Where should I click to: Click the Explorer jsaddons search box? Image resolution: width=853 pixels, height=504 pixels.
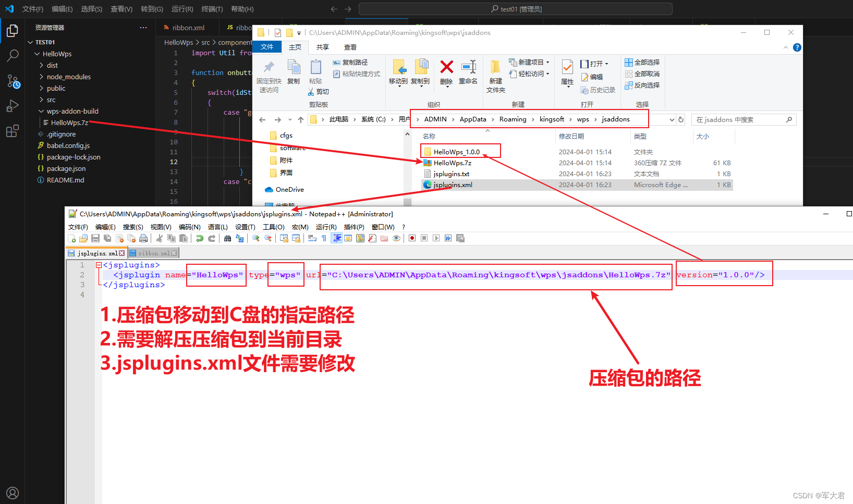(x=744, y=119)
